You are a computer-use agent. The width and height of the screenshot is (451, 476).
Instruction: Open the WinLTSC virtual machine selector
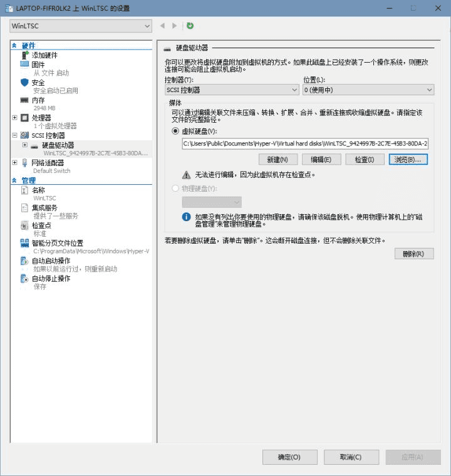point(81,26)
